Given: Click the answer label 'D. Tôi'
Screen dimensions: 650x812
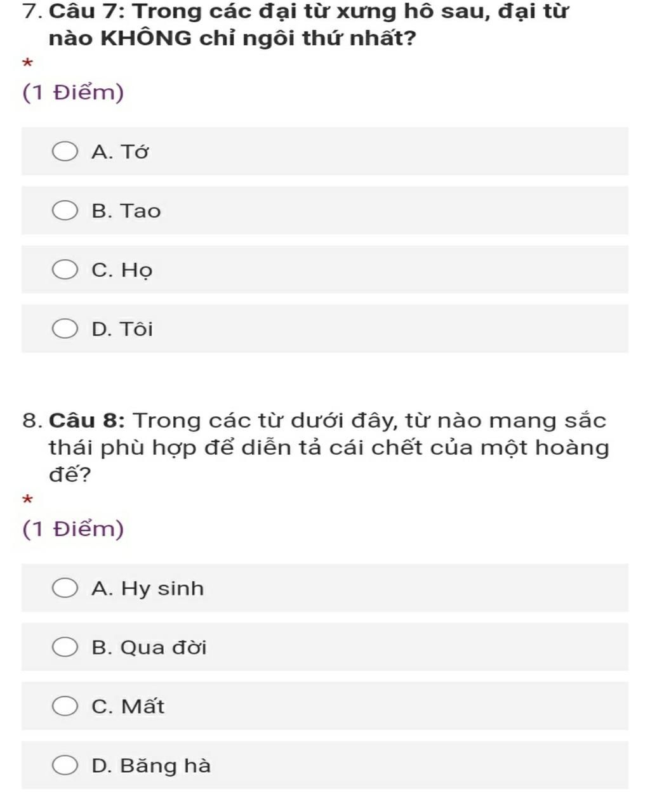Looking at the screenshot, I should pyautogui.click(x=122, y=329).
